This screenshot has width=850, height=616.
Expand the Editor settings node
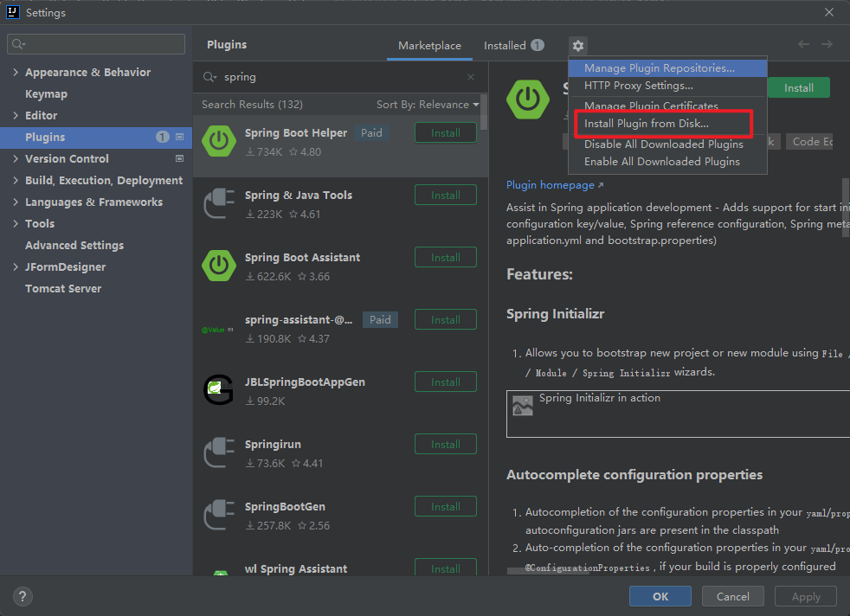tap(16, 115)
